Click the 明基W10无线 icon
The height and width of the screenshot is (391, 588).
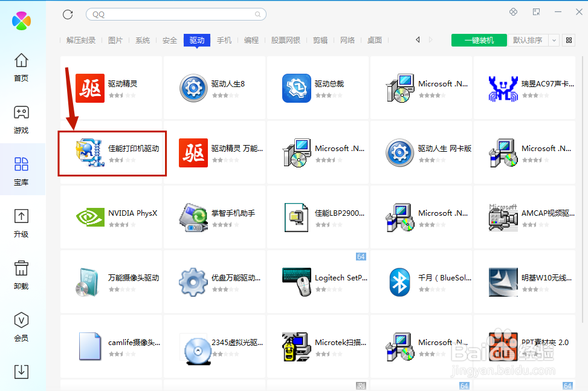503,282
